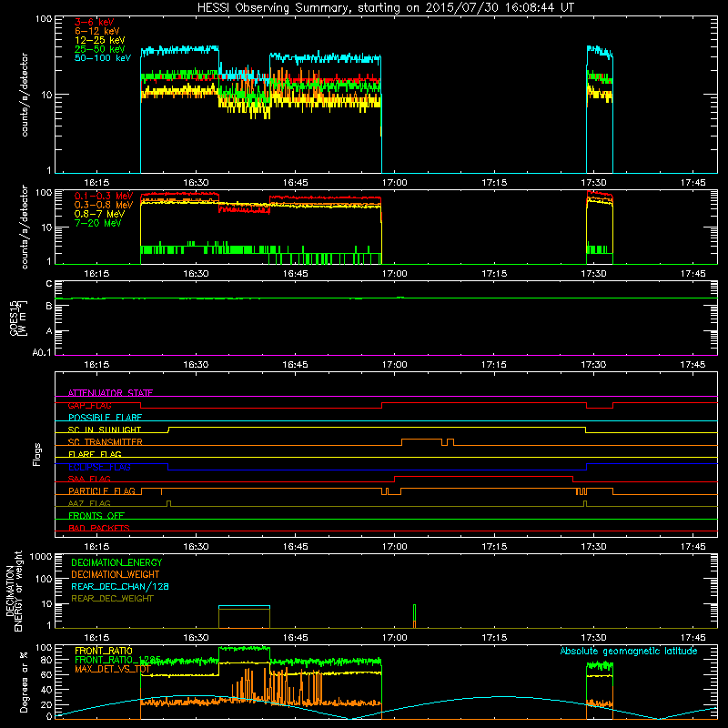Image resolution: width=728 pixels, height=728 pixels.
Task: Click the 16:30 tick label under Flags plot
Action: [196, 547]
